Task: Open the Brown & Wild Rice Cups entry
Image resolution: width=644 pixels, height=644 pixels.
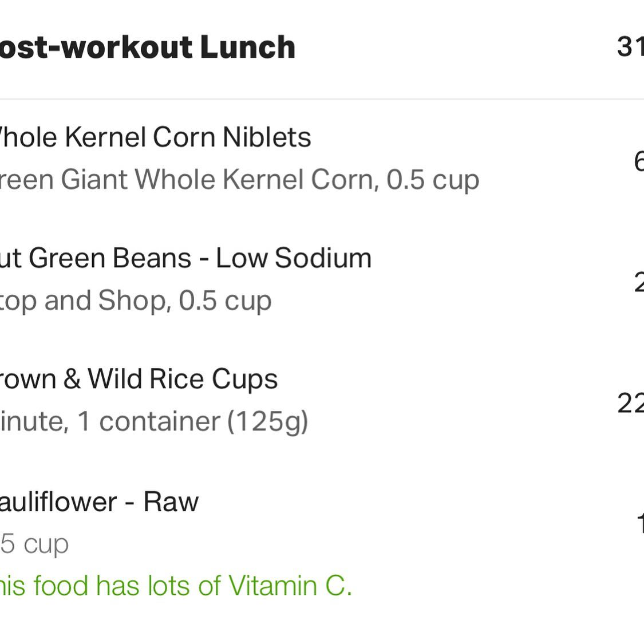Action: point(139,379)
